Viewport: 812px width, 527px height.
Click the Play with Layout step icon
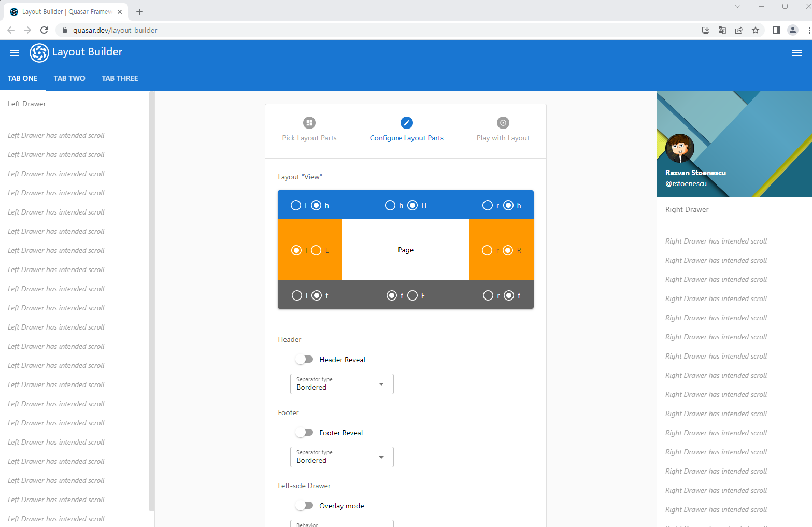coord(503,123)
